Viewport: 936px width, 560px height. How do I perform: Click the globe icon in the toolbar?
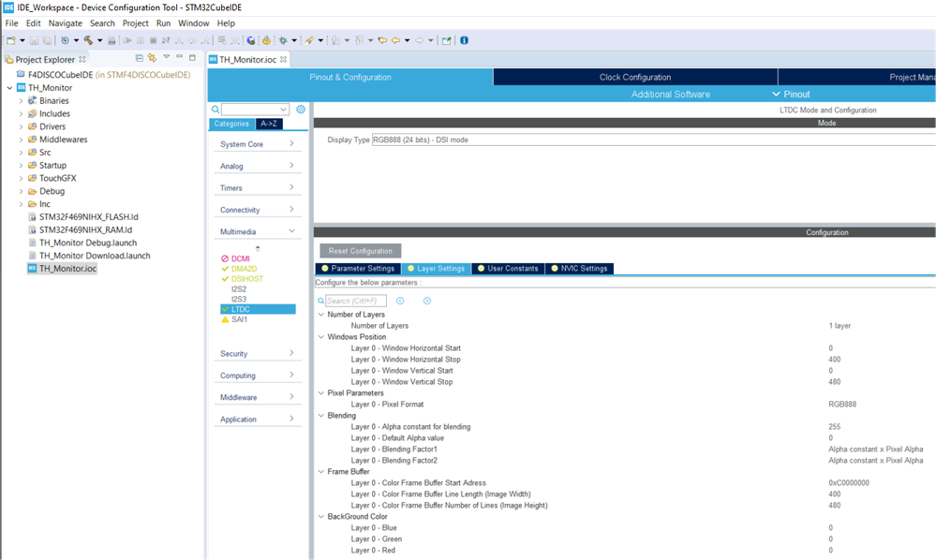tap(251, 40)
